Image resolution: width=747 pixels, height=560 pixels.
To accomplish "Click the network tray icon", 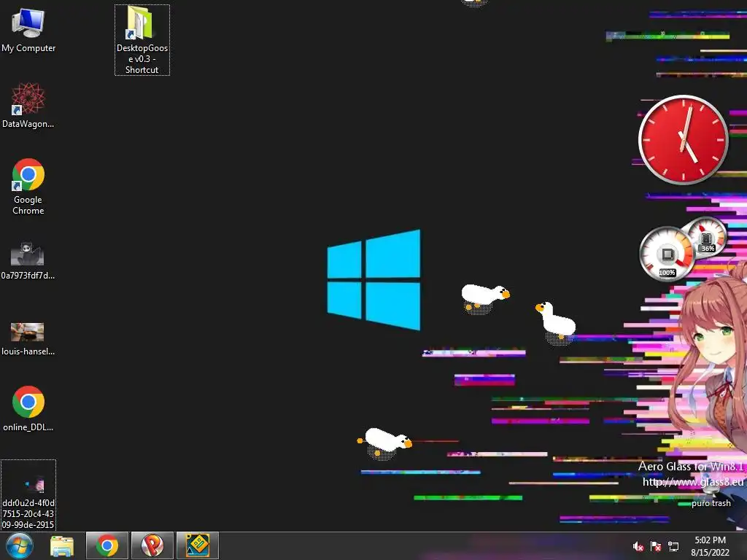I will coord(673,546).
